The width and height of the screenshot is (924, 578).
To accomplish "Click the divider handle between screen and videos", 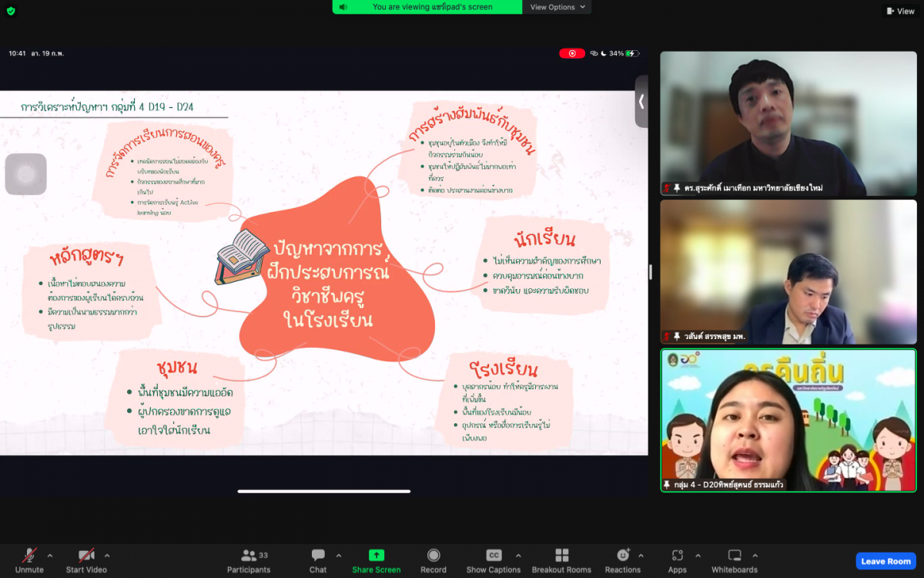I will pyautogui.click(x=651, y=272).
